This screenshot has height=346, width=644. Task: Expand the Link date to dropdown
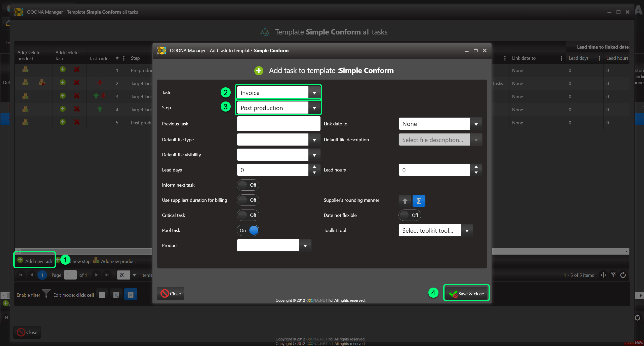(476, 124)
